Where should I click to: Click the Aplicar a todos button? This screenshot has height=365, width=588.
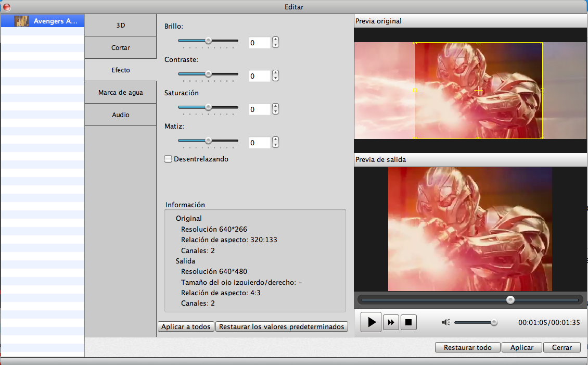coord(186,326)
